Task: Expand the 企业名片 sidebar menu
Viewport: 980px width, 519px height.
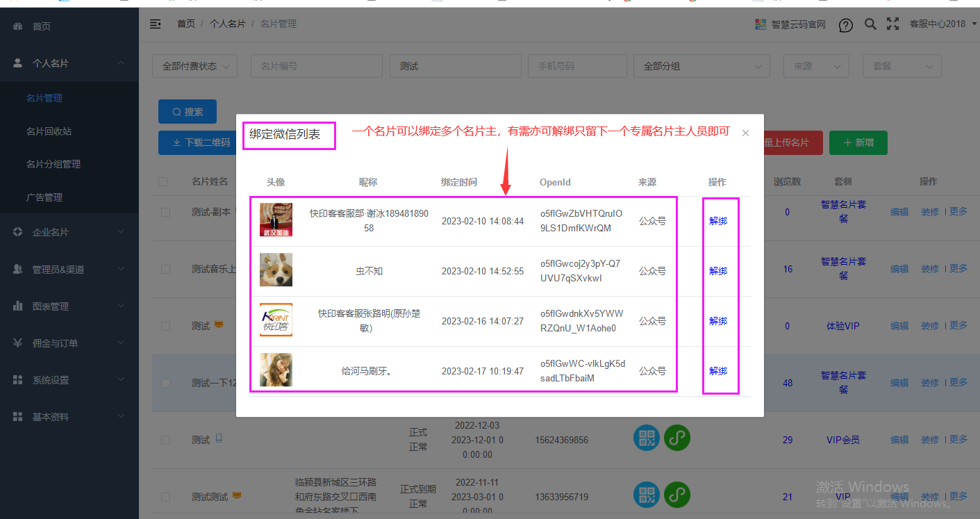Action: pos(69,232)
